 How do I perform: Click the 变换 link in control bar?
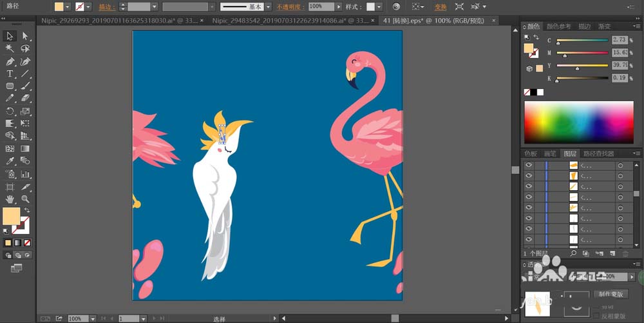point(440,6)
